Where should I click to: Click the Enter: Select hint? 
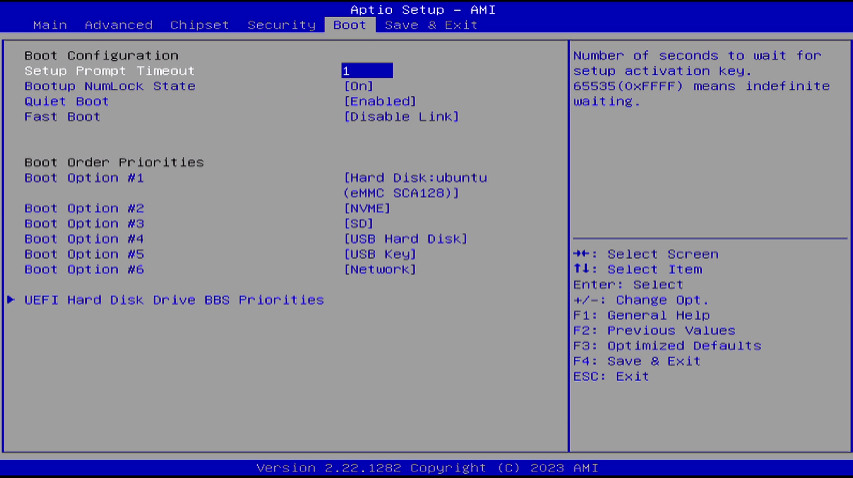[628, 284]
